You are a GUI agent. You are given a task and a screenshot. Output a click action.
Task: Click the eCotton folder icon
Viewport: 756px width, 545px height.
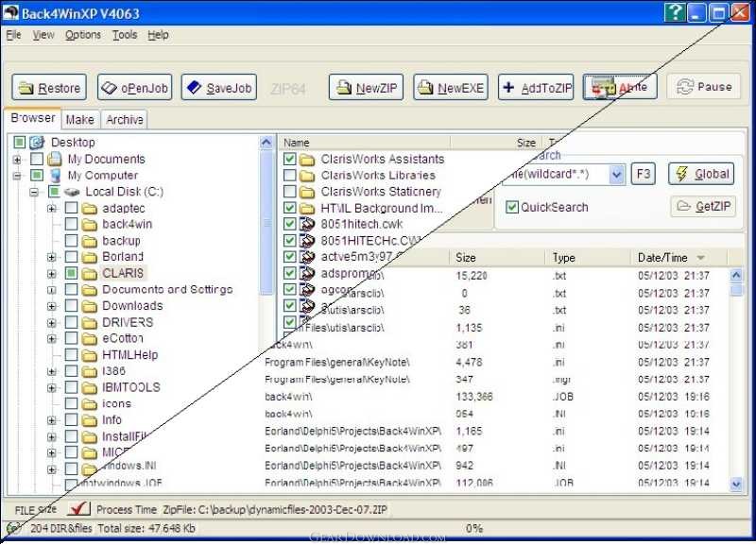[x=89, y=339]
